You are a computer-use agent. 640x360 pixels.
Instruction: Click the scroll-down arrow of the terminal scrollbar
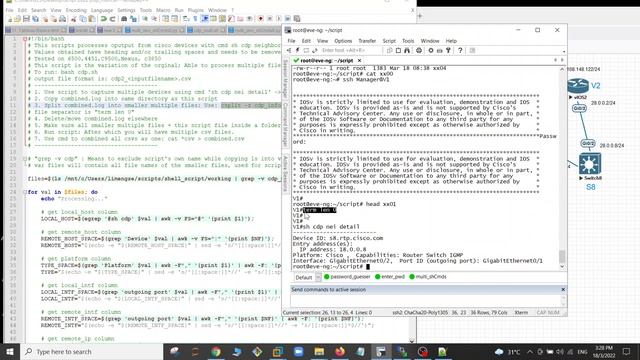(x=562, y=267)
